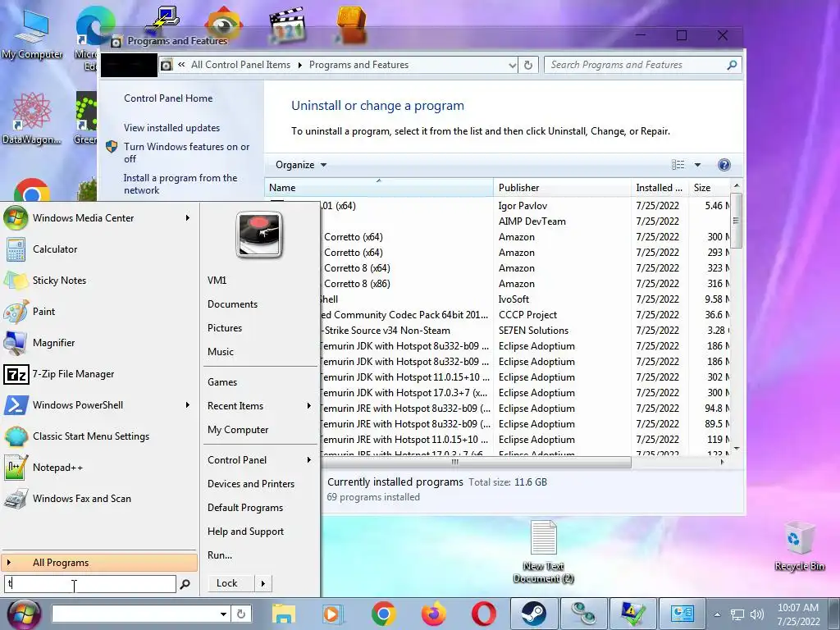Launch Notepad++ from Start menu
The image size is (840, 630).
98,467
